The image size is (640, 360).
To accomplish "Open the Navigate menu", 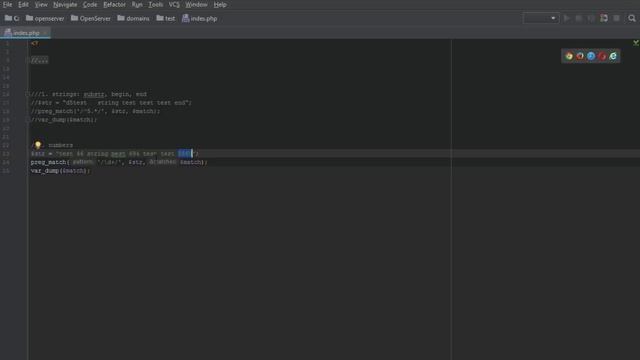I will click(x=65, y=4).
